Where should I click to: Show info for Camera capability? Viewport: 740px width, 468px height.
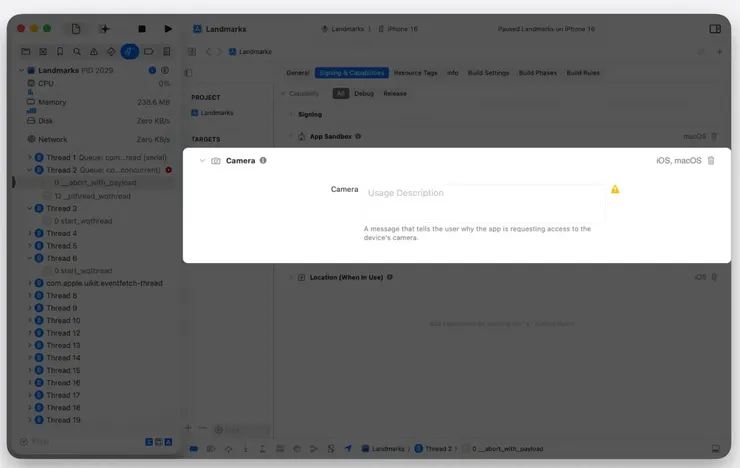click(263, 160)
